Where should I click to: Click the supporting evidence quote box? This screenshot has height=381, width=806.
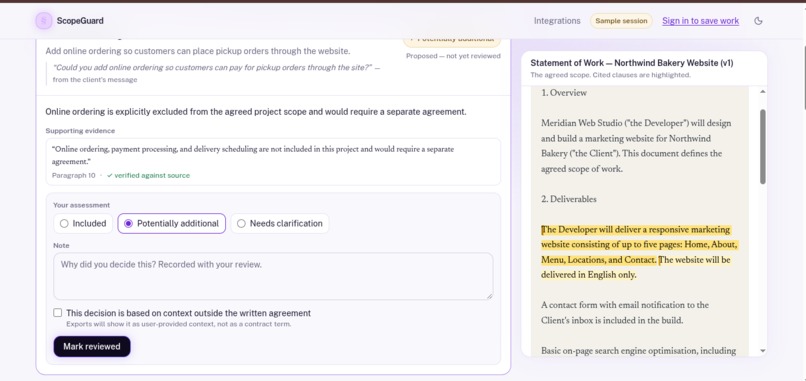click(273, 161)
